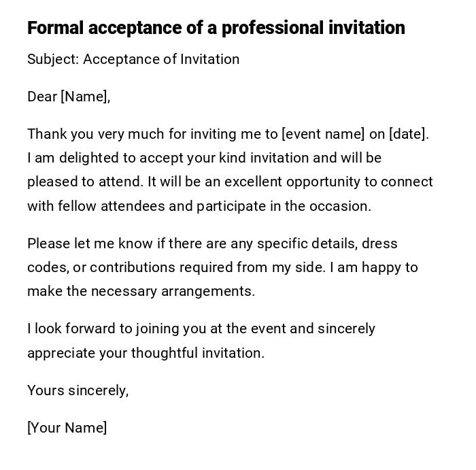This screenshot has height=470, width=476.
Task: Click the [Name] placeholder in the greeting
Action: (84, 97)
